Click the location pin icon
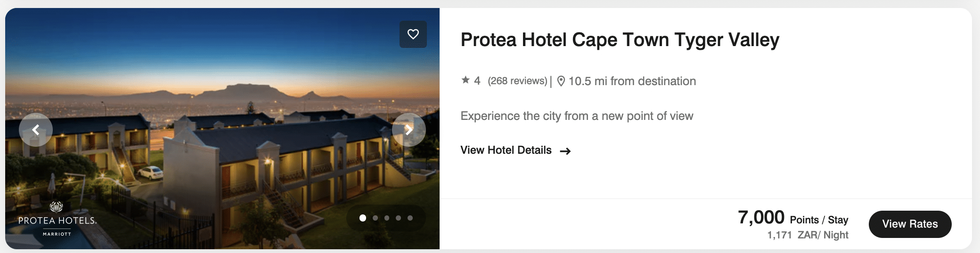Image resolution: width=980 pixels, height=253 pixels. click(x=561, y=81)
